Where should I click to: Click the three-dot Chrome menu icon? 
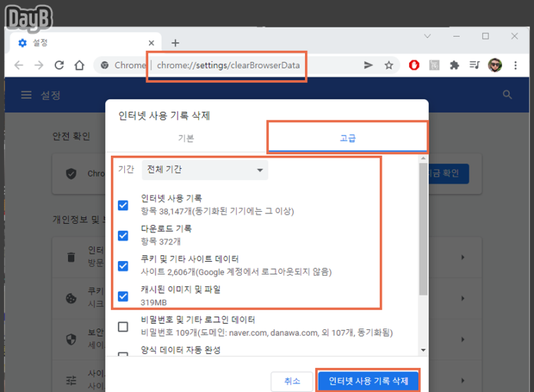click(x=516, y=64)
